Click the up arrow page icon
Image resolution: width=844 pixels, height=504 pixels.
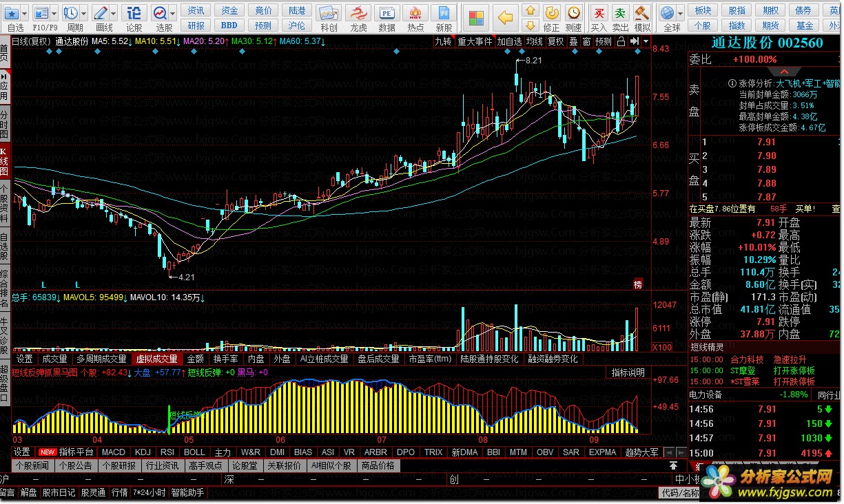(x=530, y=10)
